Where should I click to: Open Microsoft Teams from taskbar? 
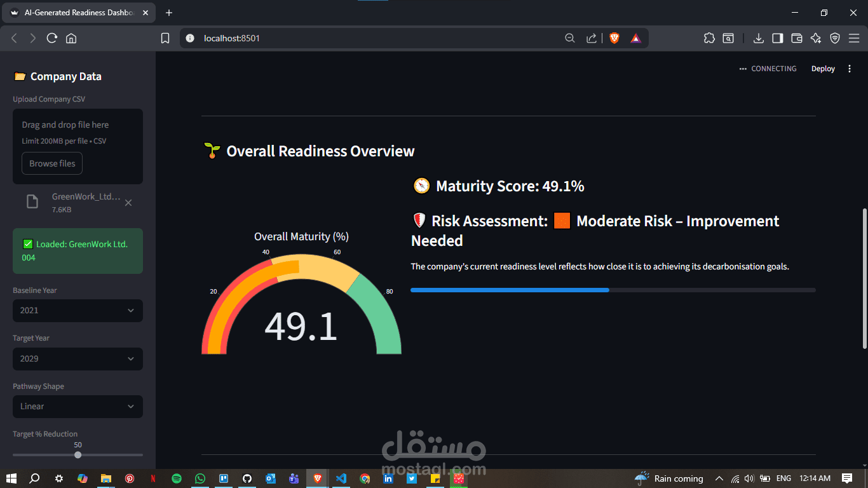click(294, 478)
